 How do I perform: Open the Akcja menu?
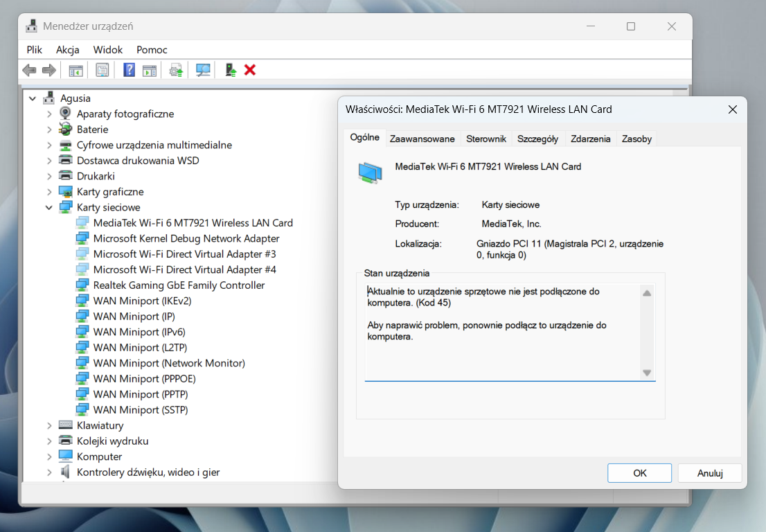click(x=68, y=50)
